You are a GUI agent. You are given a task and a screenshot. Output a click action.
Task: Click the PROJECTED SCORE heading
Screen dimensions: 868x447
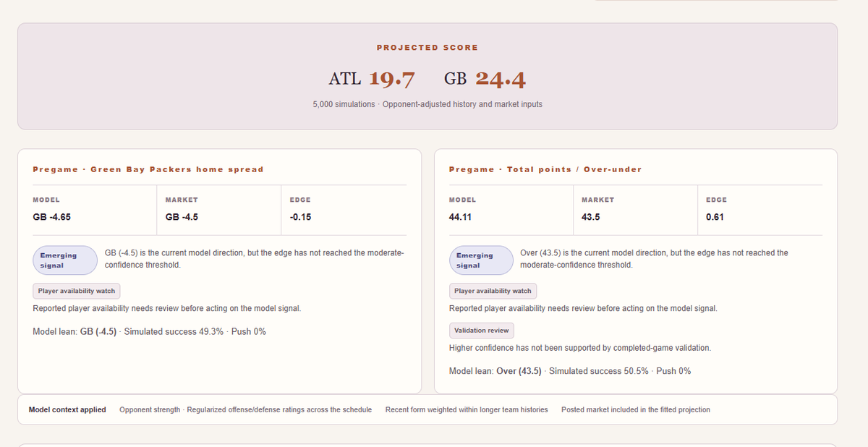(x=427, y=48)
